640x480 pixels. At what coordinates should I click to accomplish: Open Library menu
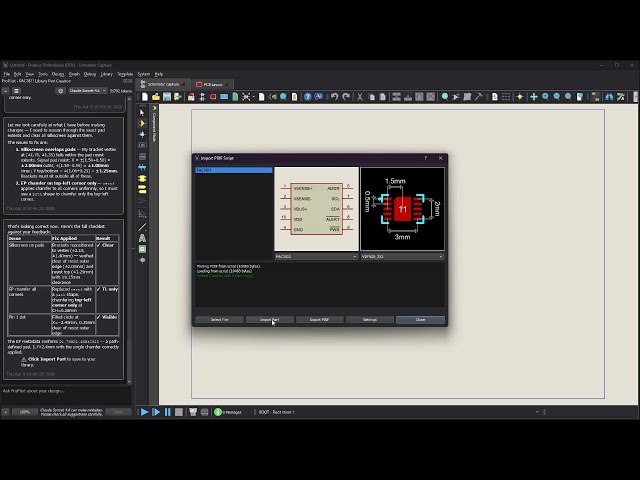pos(107,74)
